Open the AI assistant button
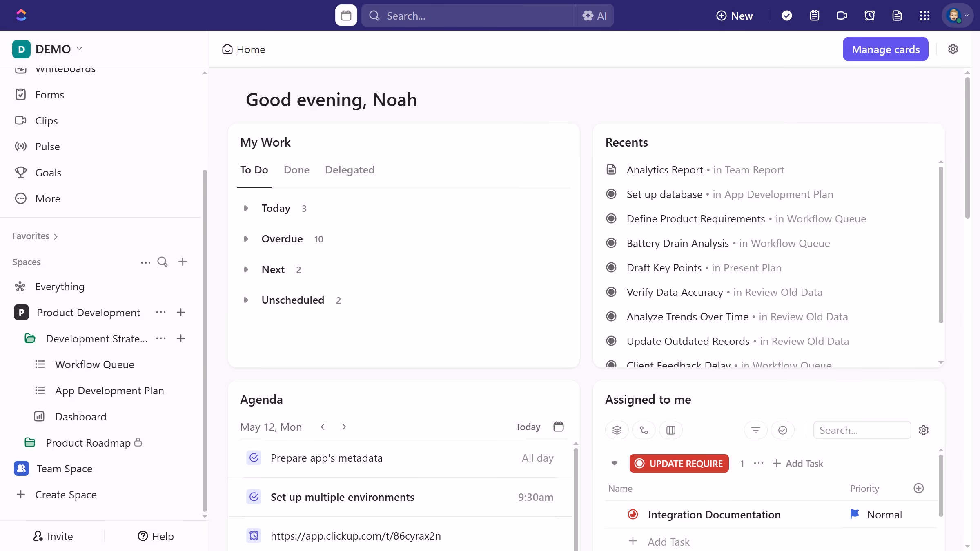 (x=594, y=16)
